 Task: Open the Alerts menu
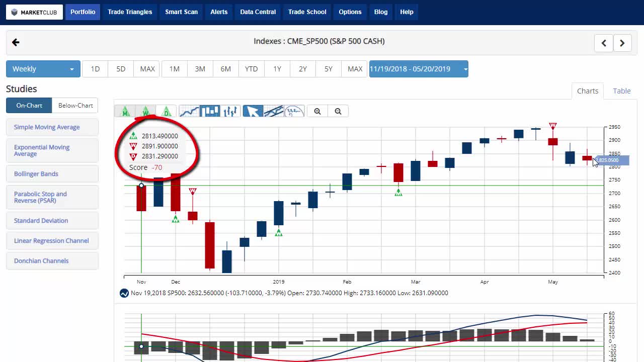click(x=219, y=12)
